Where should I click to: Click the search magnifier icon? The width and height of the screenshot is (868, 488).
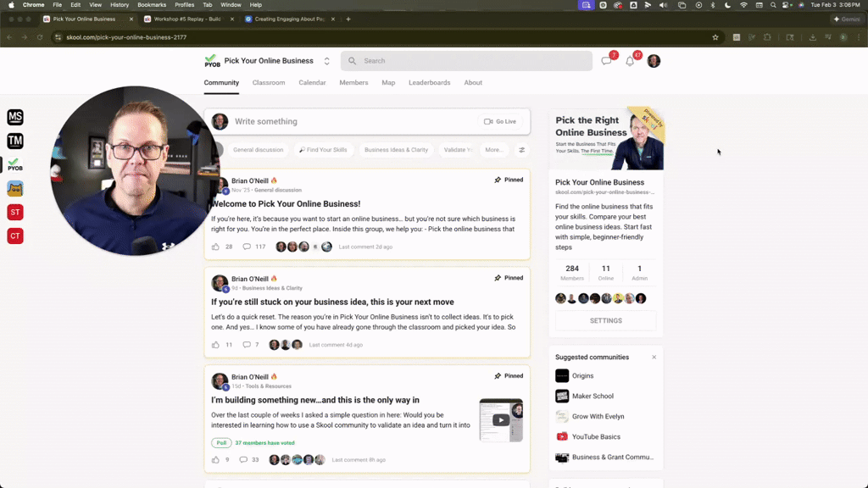point(352,61)
